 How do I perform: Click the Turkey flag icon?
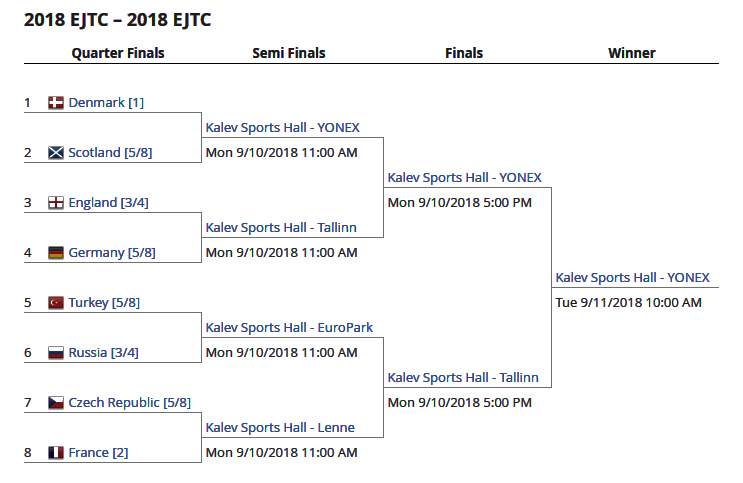pyautogui.click(x=56, y=303)
